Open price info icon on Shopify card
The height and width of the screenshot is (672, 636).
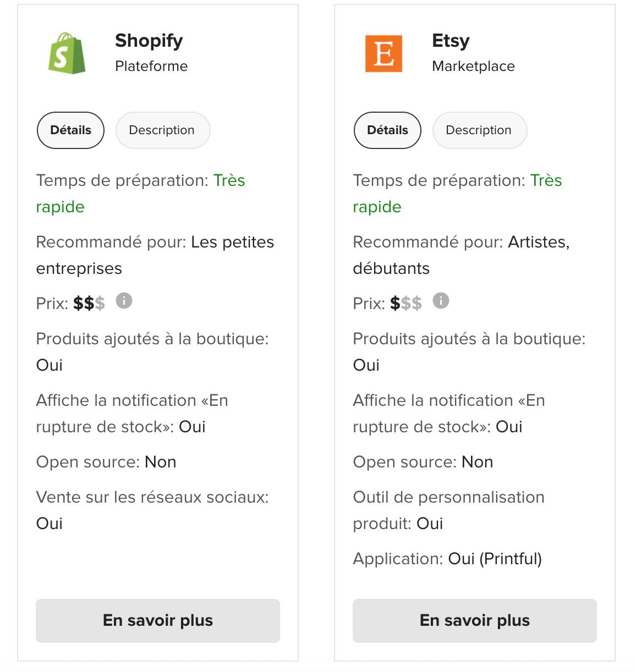(124, 301)
